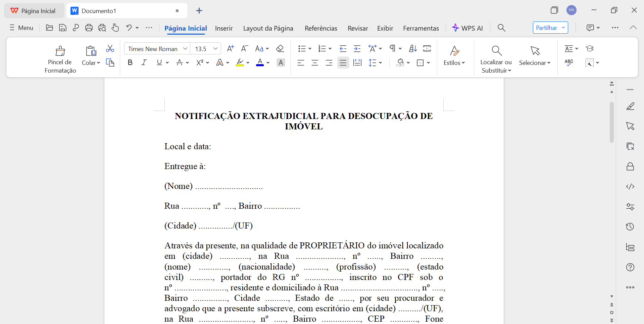This screenshot has height=324, width=644.
Task: Click the Save icon in quick toolbar
Action: click(62, 28)
